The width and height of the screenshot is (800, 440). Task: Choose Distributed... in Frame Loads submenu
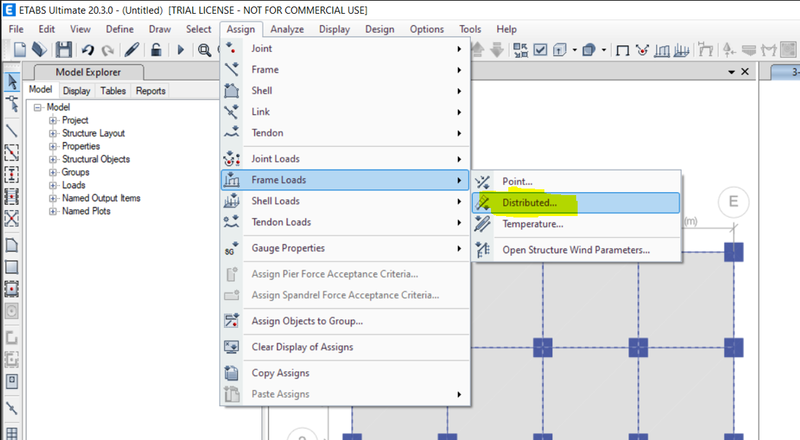click(x=576, y=203)
